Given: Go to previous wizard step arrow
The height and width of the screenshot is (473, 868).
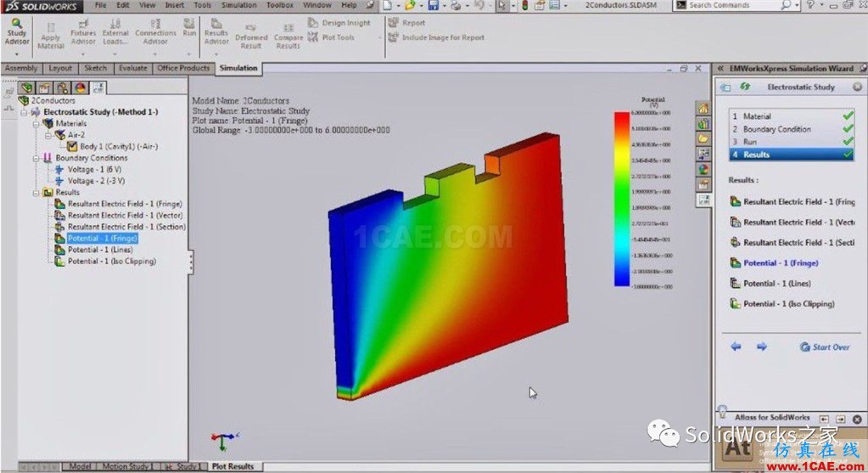Looking at the screenshot, I should [x=736, y=346].
